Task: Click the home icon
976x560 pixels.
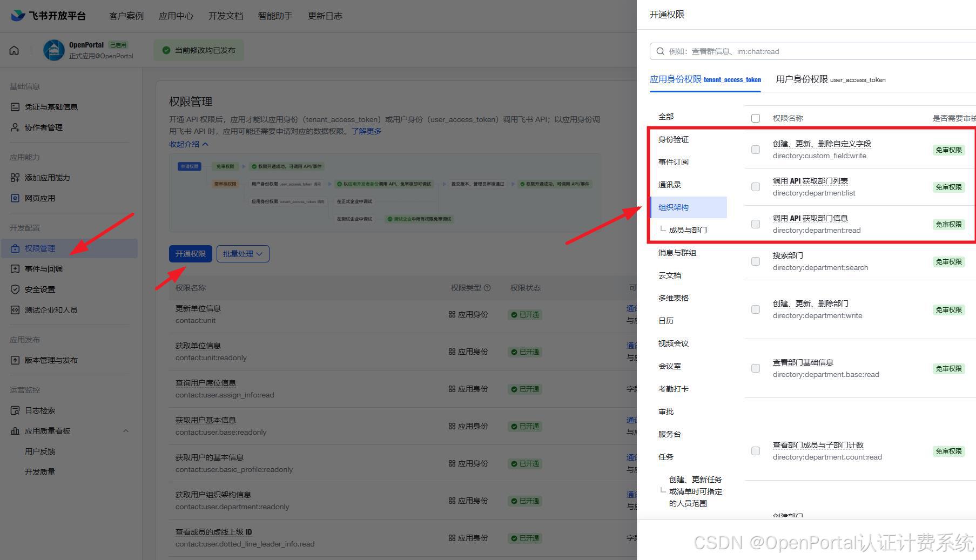Action: [14, 50]
